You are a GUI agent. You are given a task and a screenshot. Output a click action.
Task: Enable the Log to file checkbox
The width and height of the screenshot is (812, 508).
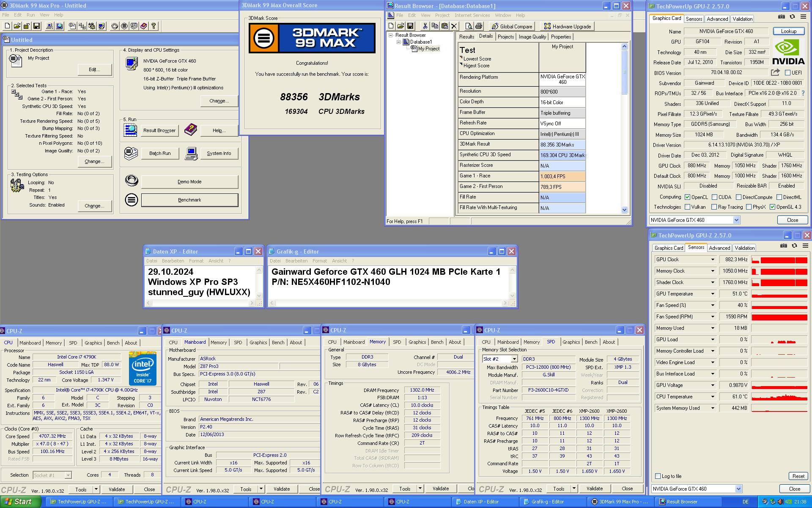658,476
